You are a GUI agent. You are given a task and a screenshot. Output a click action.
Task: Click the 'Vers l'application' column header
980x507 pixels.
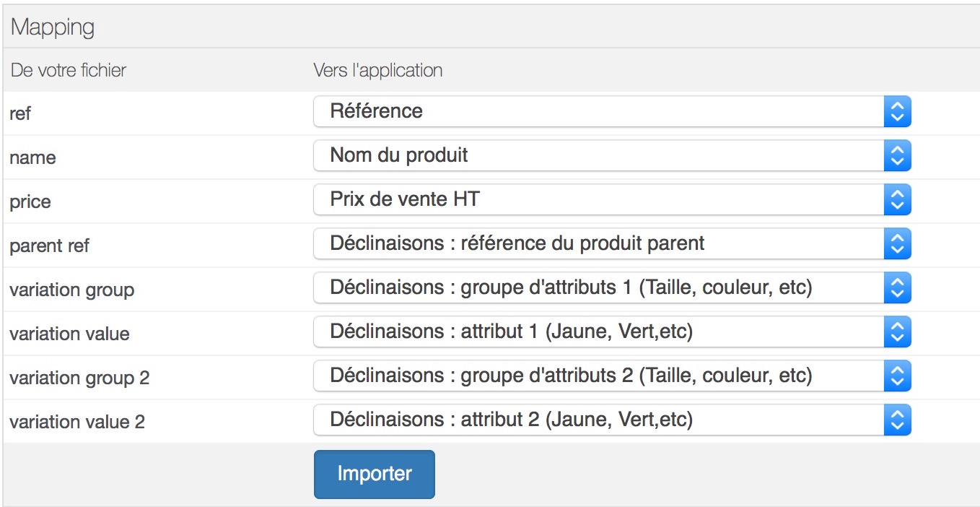click(377, 70)
